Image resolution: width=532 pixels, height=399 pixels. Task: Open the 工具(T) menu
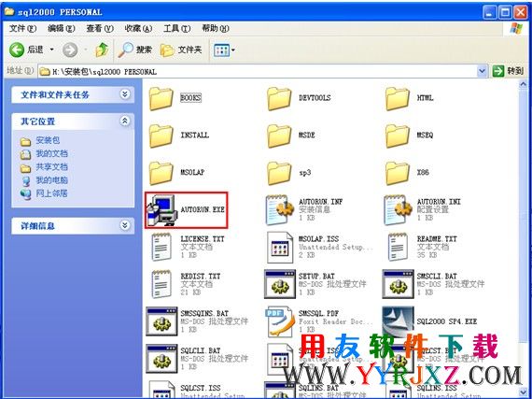[176, 29]
